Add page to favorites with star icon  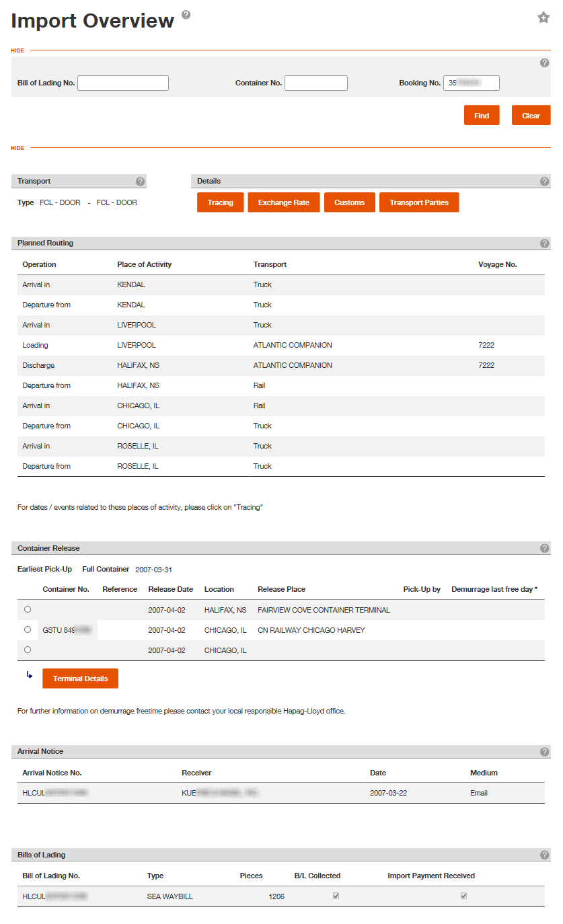point(543,17)
